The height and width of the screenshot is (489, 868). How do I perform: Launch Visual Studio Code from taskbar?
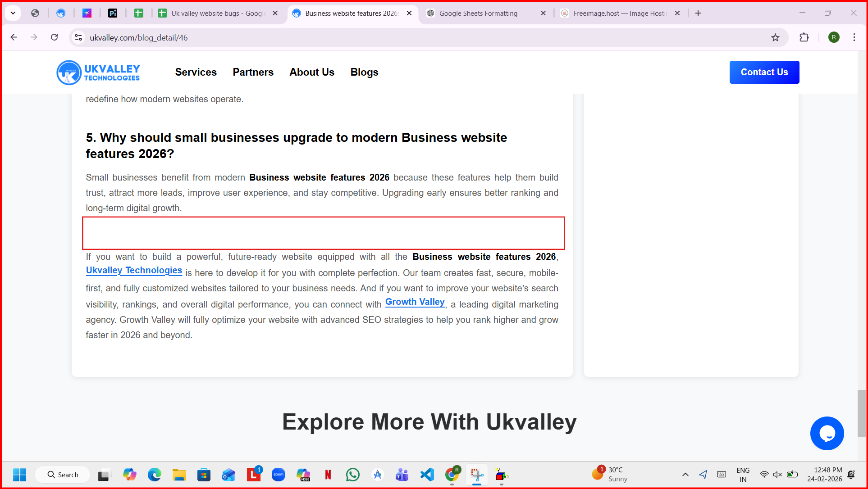427,475
